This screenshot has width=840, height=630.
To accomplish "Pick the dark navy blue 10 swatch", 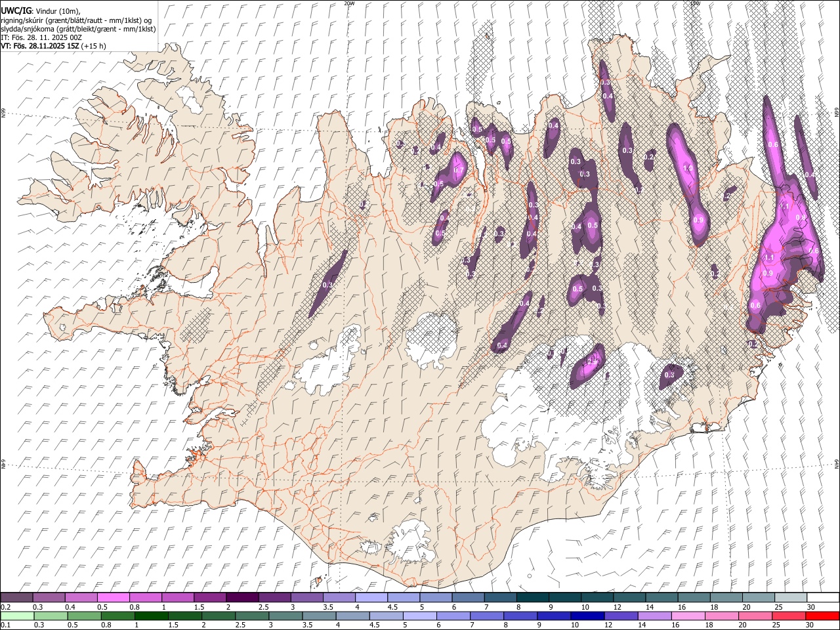I will 587,616.
